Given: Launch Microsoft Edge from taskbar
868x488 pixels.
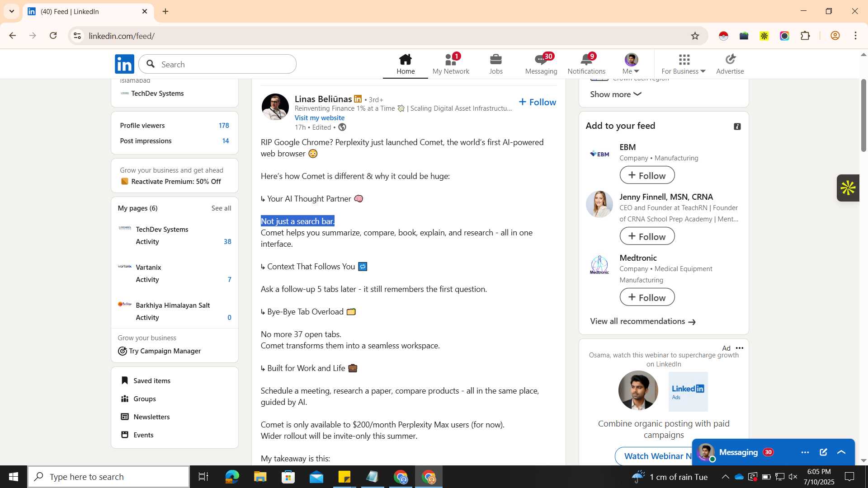Looking at the screenshot, I should (232, 477).
